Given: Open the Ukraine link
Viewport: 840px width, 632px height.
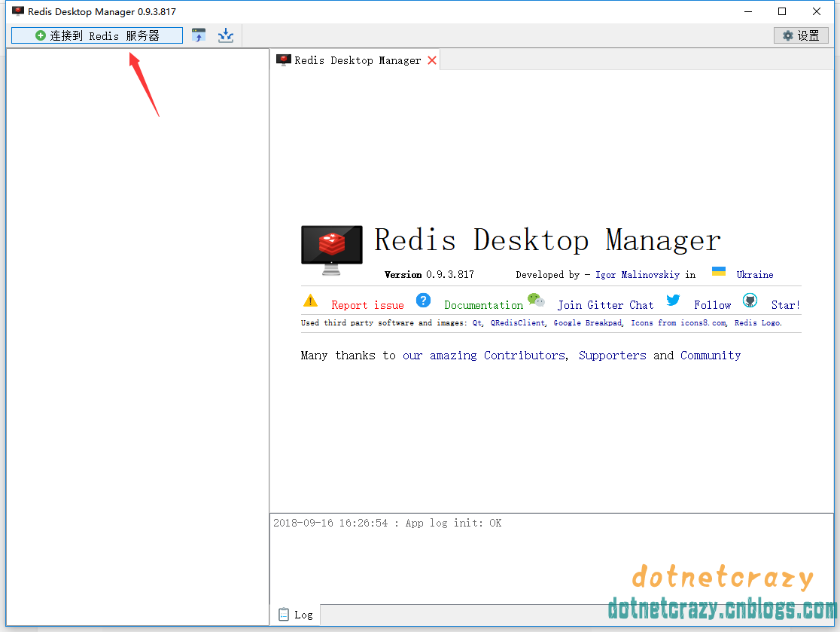Looking at the screenshot, I should [754, 274].
